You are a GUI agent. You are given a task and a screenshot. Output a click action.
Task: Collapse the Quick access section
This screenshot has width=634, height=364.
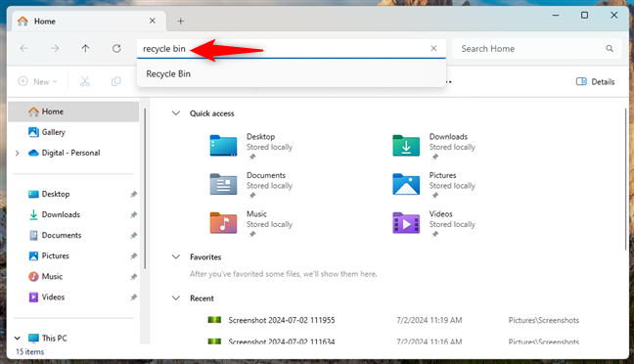coord(176,114)
